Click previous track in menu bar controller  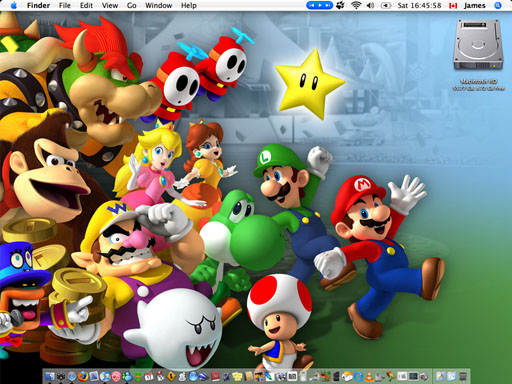pos(312,5)
